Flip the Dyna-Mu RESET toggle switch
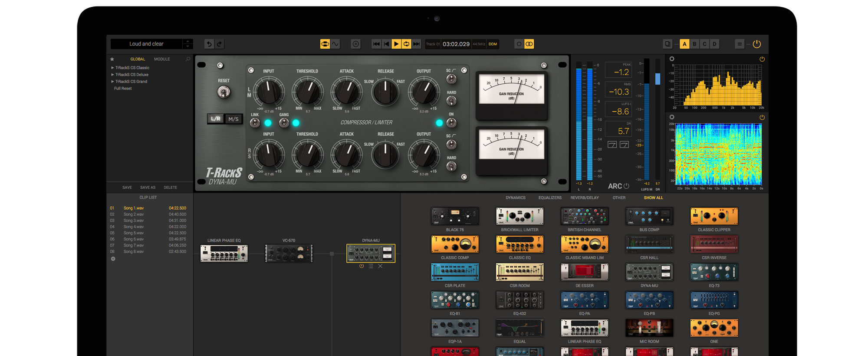 224,92
